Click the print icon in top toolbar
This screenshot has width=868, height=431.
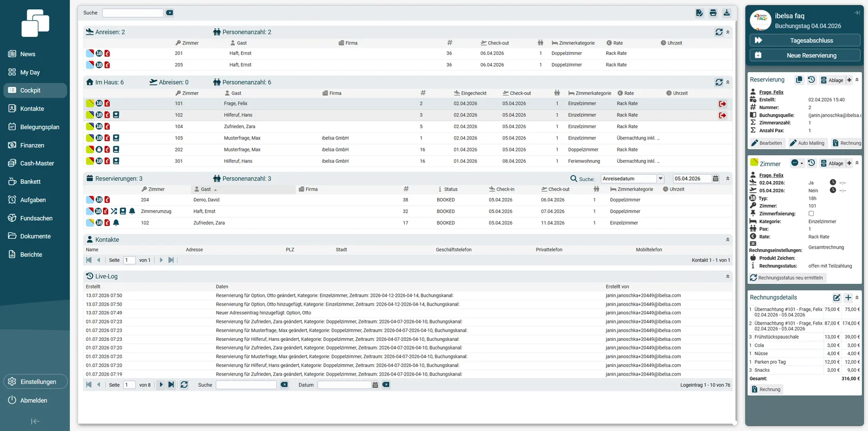[713, 12]
